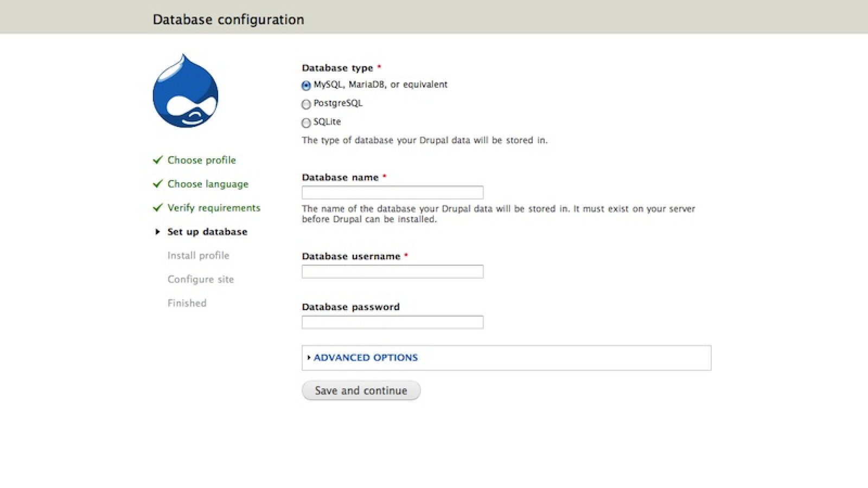Focus the Database name text field
Viewport: 868px width, 488px height.
point(392,192)
